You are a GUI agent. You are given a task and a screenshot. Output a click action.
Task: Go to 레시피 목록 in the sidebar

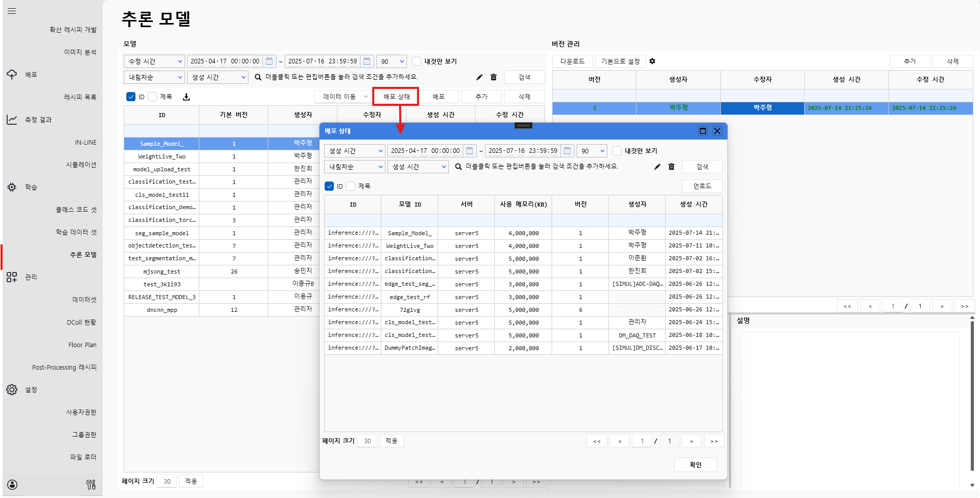pos(80,97)
